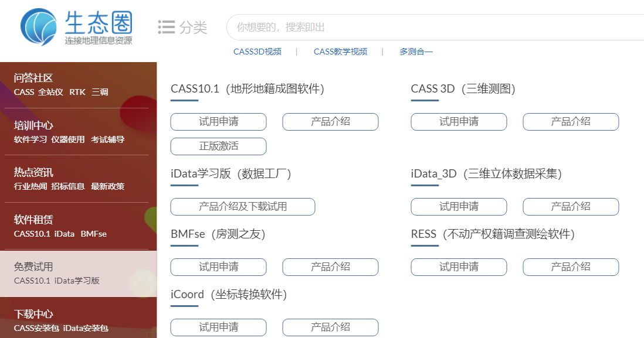
Task: Click 产品介绍 under CASS 3D
Action: point(571,122)
